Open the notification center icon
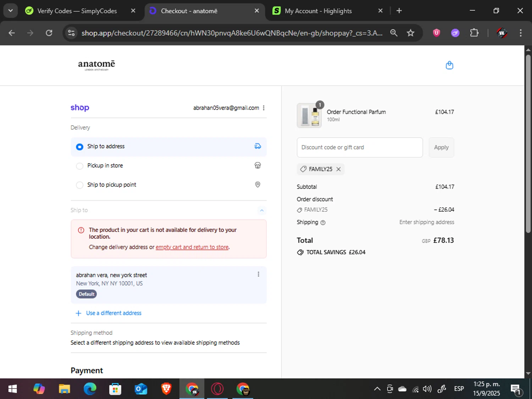 pyautogui.click(x=516, y=389)
